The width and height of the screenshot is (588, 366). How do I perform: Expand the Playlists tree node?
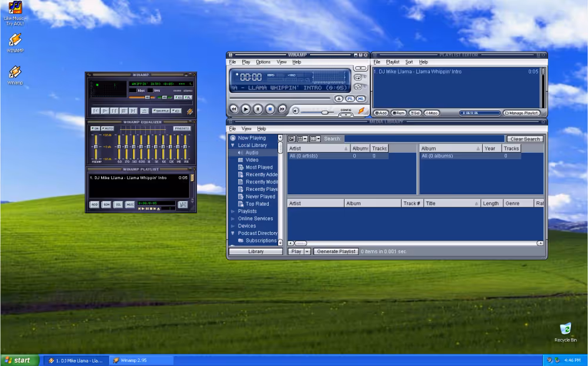pyautogui.click(x=233, y=211)
